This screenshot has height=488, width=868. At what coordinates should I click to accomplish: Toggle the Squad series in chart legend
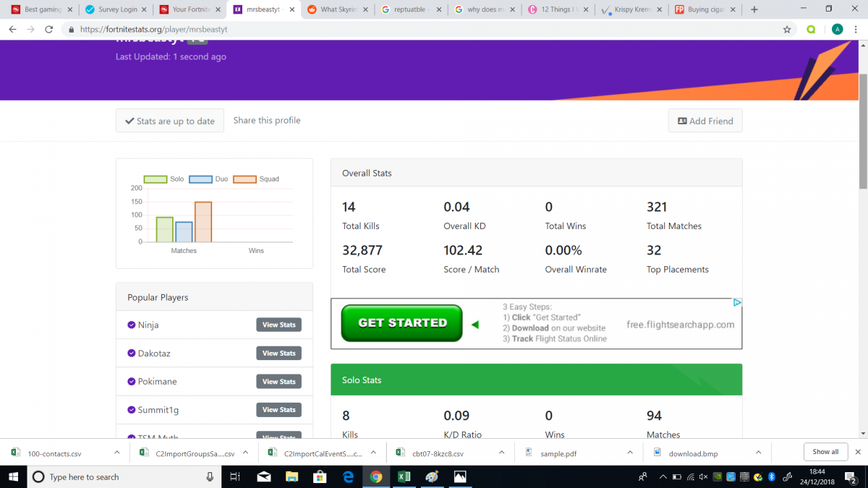click(256, 179)
